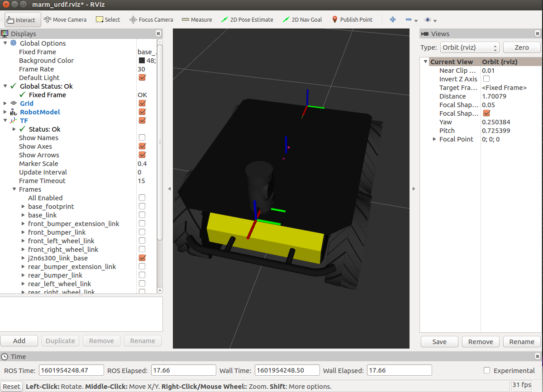The height and width of the screenshot is (392, 543).
Task: Enable the Invert Z Axis checkbox
Action: tap(486, 79)
